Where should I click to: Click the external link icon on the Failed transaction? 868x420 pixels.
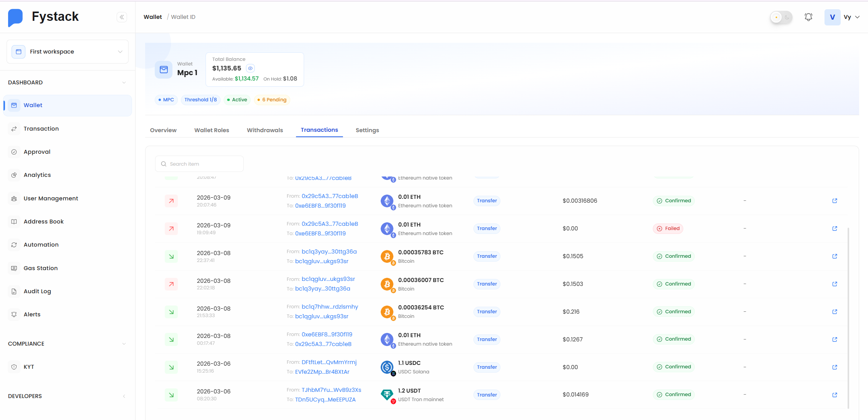[835, 228]
